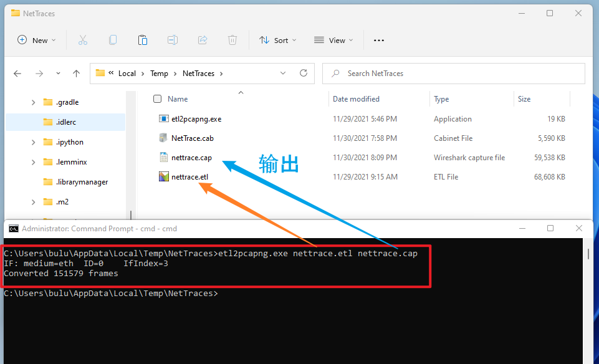Viewport: 599px width, 364px height.
Task: Open the Sort dropdown menu
Action: [x=279, y=40]
